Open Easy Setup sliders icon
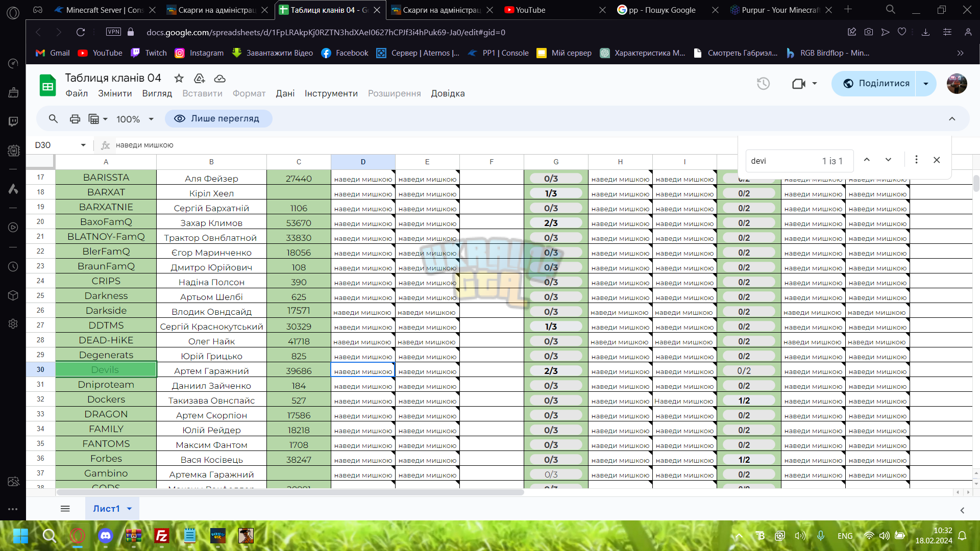The image size is (980, 551). (x=947, y=32)
